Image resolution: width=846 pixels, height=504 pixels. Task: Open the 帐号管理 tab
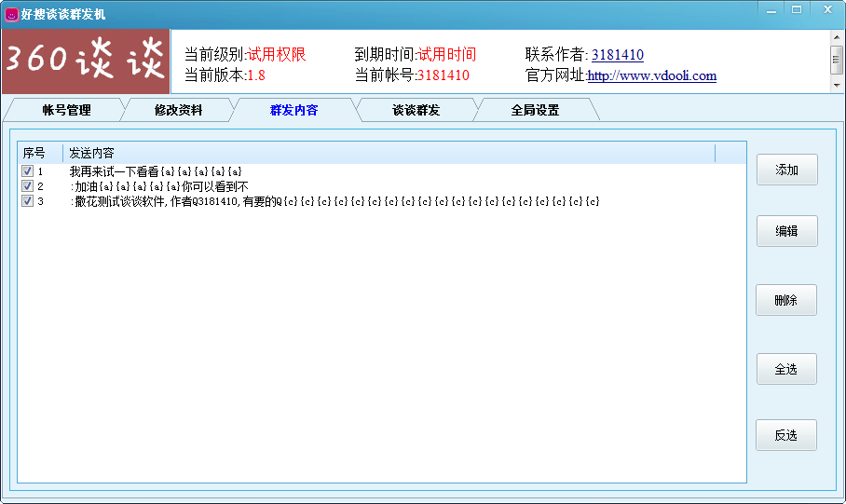pos(66,110)
